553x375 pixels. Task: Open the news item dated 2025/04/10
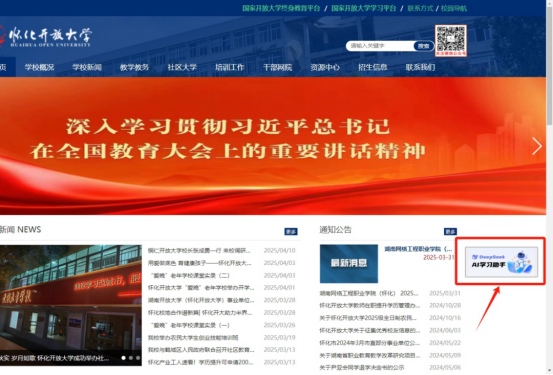click(199, 250)
